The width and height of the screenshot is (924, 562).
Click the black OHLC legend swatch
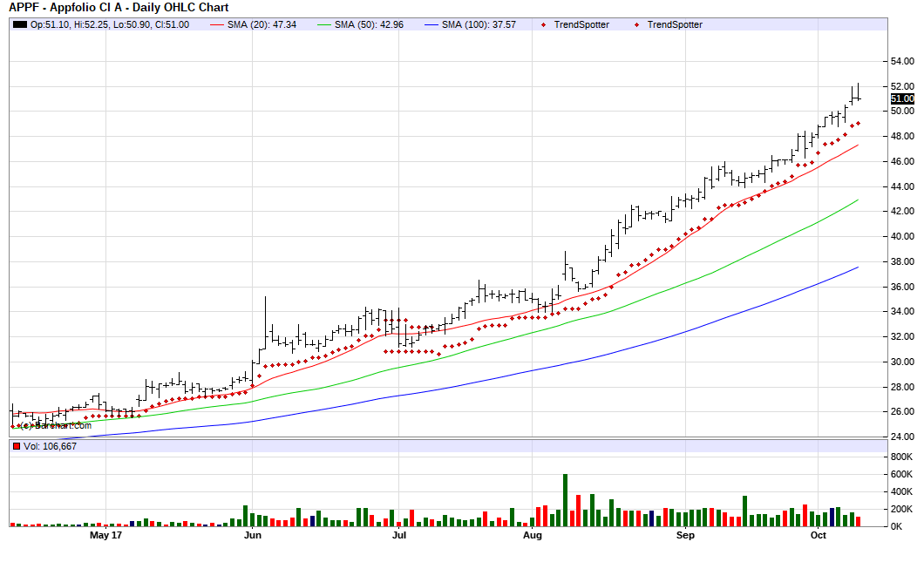(x=19, y=24)
